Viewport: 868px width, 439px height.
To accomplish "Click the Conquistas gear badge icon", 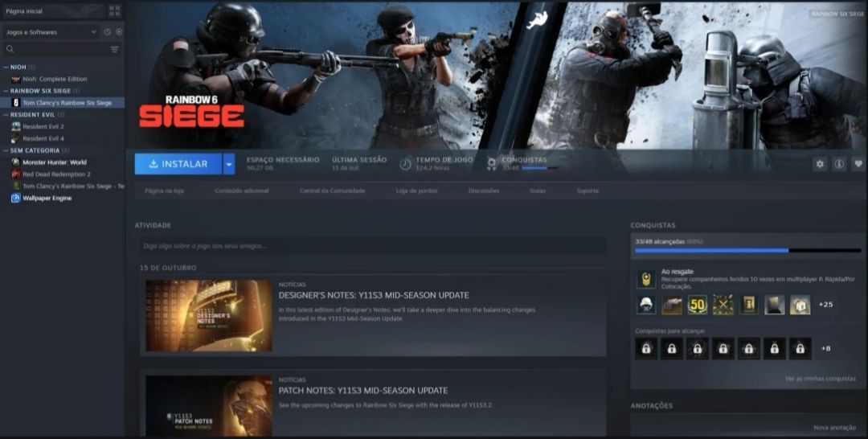I will coord(492,164).
